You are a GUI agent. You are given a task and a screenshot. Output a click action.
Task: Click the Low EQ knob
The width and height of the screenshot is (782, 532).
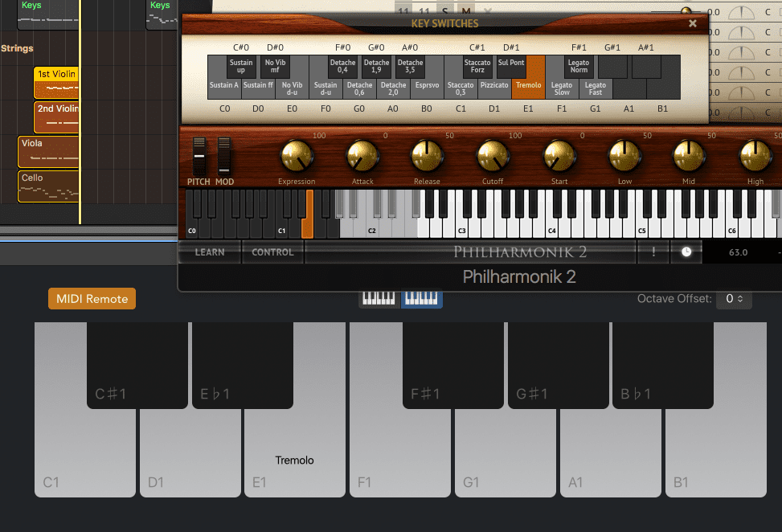tap(624, 156)
